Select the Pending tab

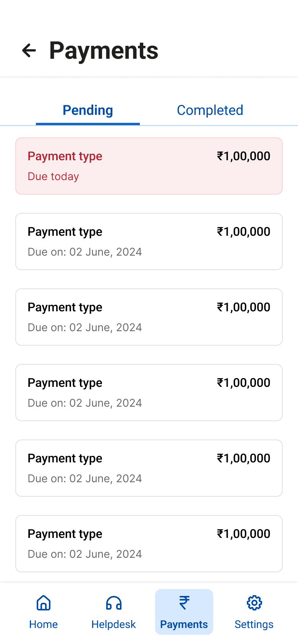point(88,110)
